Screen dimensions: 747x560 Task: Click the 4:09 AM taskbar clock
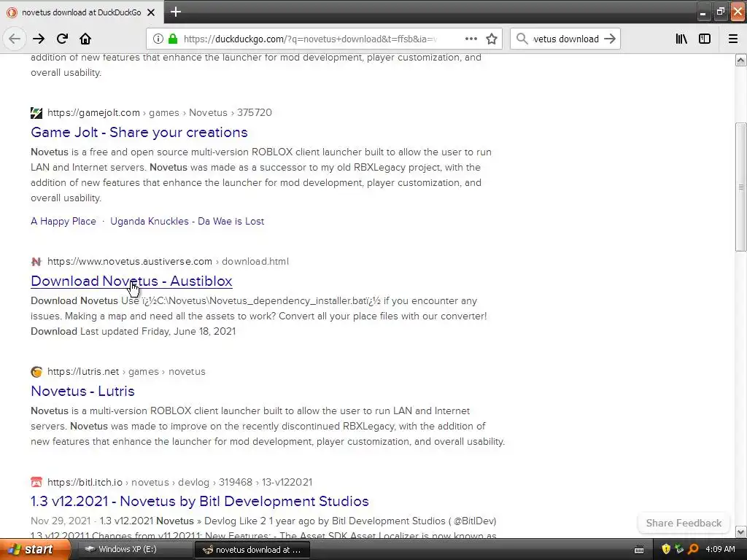tap(720, 550)
